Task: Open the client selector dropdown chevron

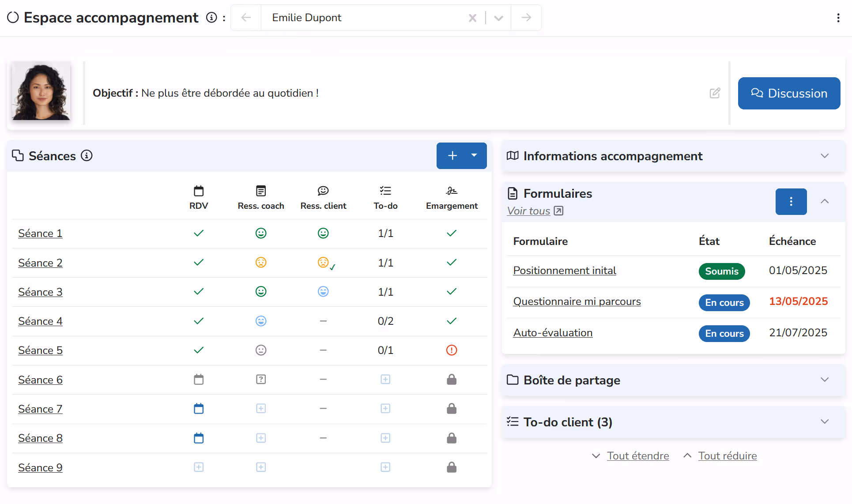Action: [x=498, y=18]
